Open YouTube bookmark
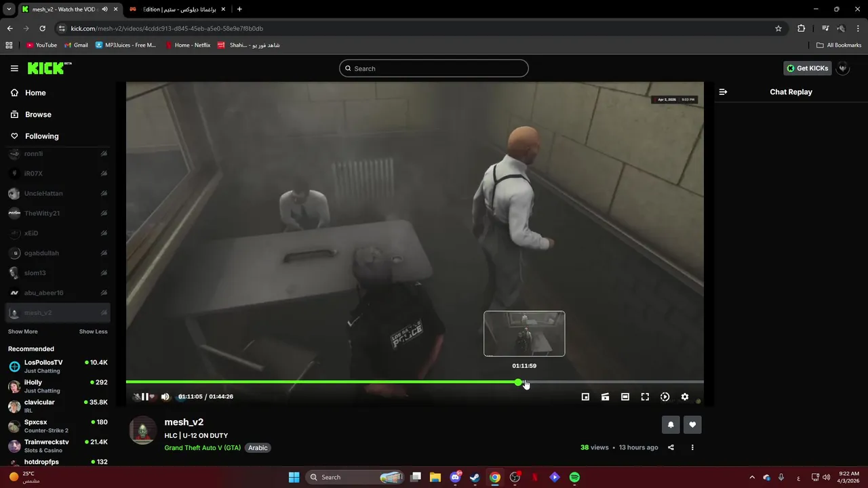The image size is (868, 488). click(41, 45)
